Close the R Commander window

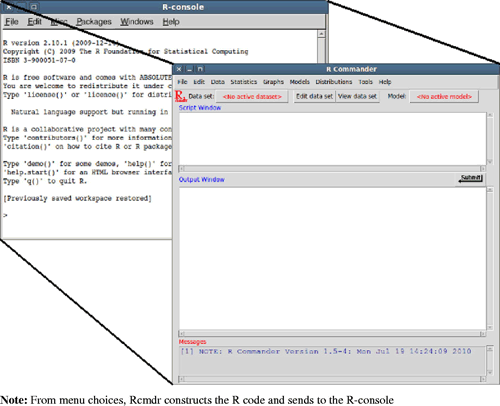click(179, 69)
